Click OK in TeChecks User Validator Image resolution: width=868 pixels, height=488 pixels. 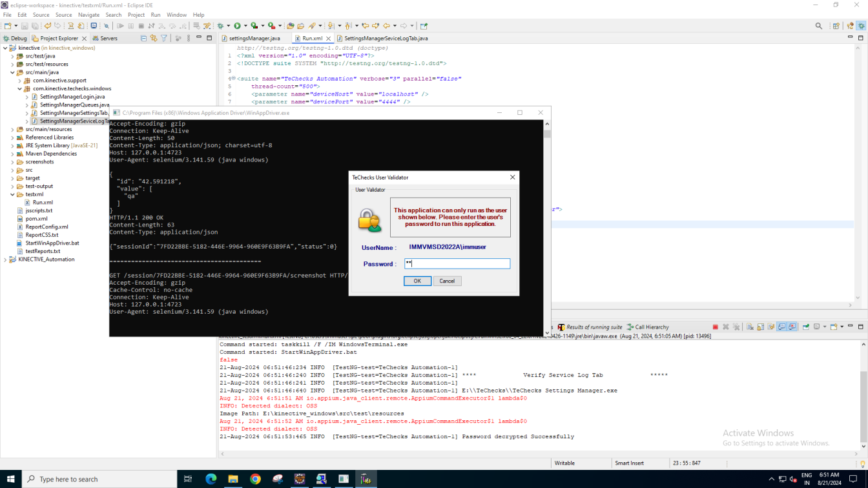(417, 281)
